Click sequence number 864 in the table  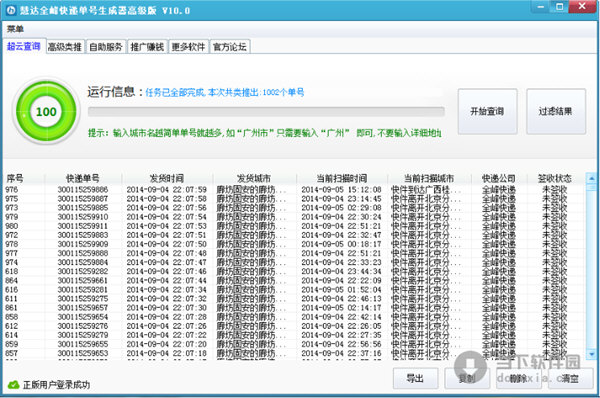11,281
